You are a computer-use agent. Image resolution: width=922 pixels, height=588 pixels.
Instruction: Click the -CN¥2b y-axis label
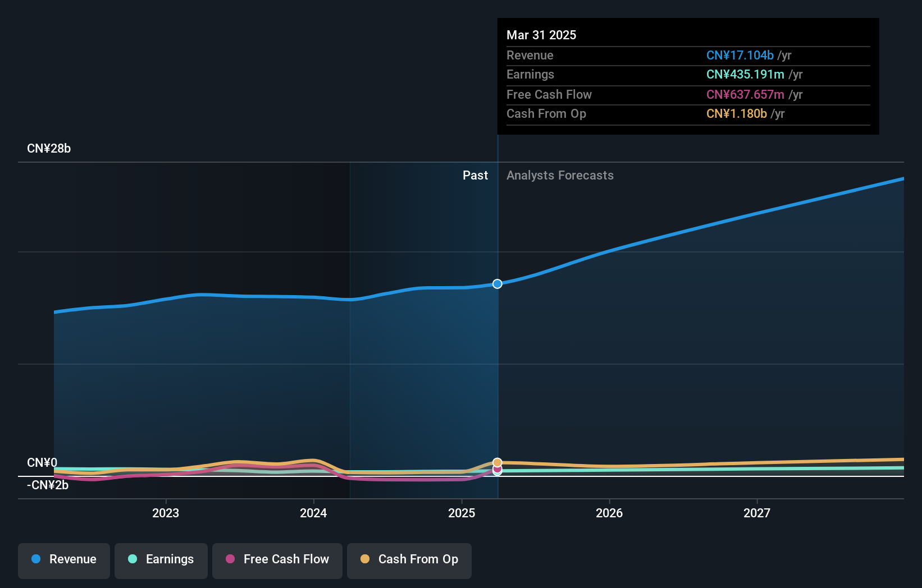click(48, 485)
